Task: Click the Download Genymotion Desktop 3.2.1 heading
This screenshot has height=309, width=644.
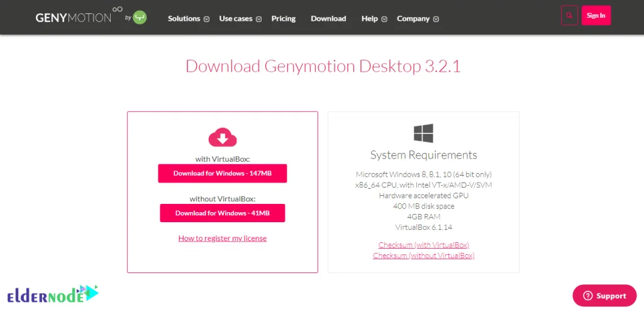Action: point(323,66)
